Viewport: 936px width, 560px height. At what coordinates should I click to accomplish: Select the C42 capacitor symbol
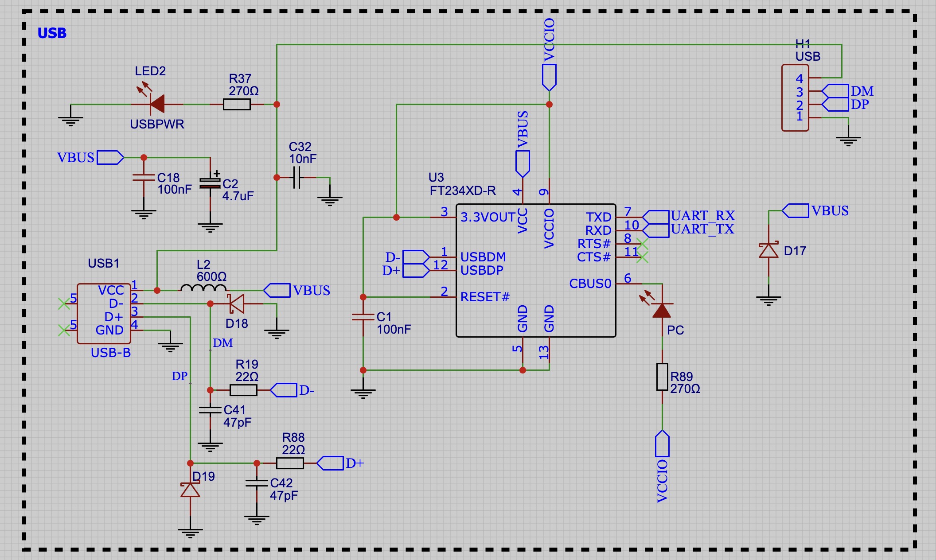pos(257,483)
